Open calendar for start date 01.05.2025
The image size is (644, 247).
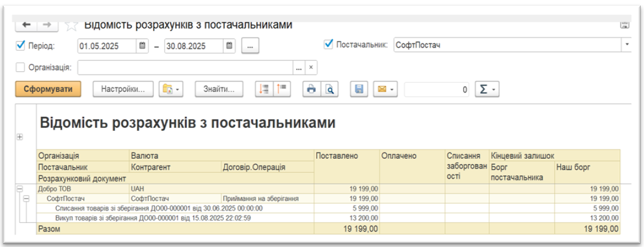point(142,45)
